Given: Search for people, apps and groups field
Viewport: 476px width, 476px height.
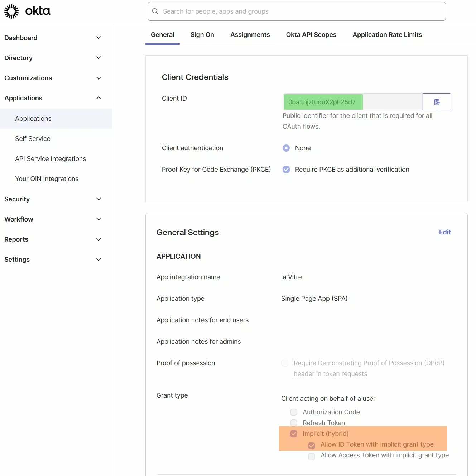Looking at the screenshot, I should pos(297,11).
